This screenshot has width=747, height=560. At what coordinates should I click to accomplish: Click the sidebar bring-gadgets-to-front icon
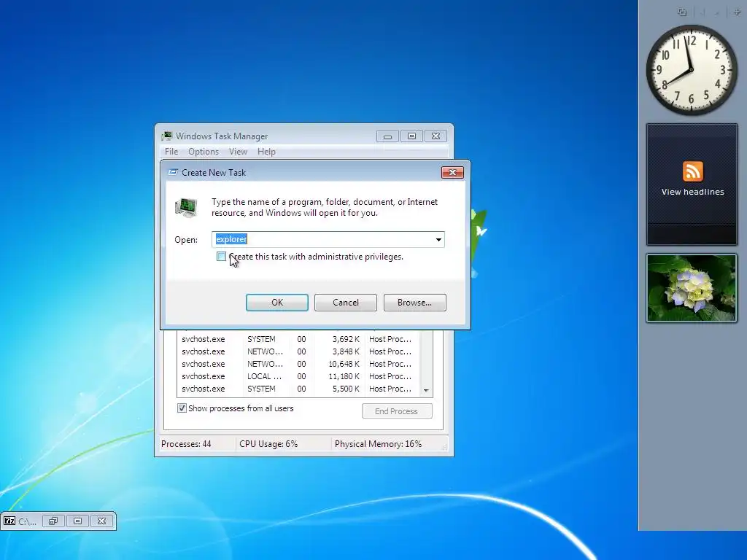click(x=682, y=12)
